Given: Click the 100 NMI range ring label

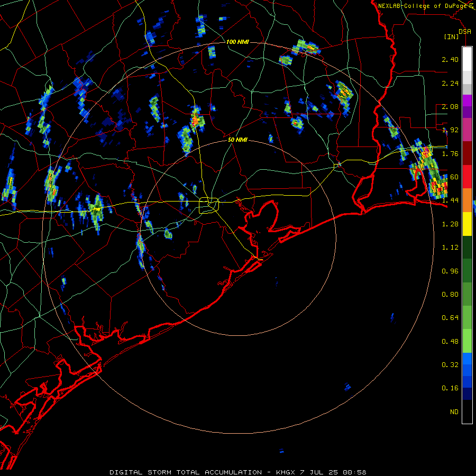Looking at the screenshot, I should tap(237, 42).
